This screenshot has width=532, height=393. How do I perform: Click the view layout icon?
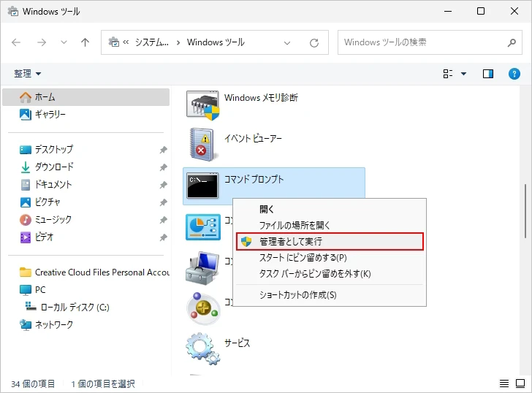click(448, 74)
